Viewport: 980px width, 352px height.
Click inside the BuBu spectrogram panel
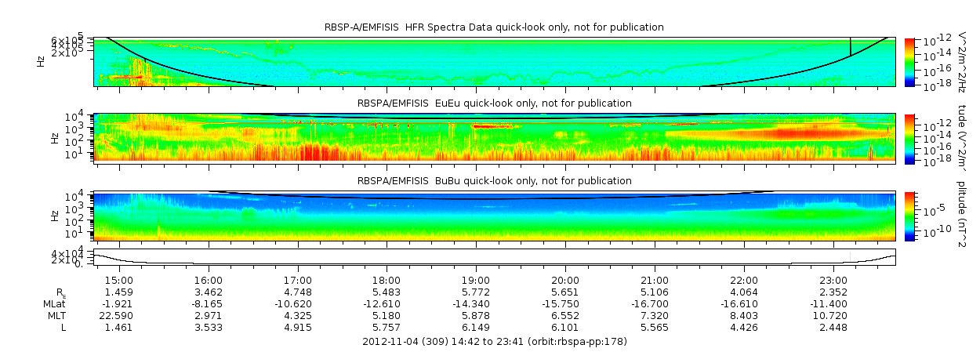point(494,216)
